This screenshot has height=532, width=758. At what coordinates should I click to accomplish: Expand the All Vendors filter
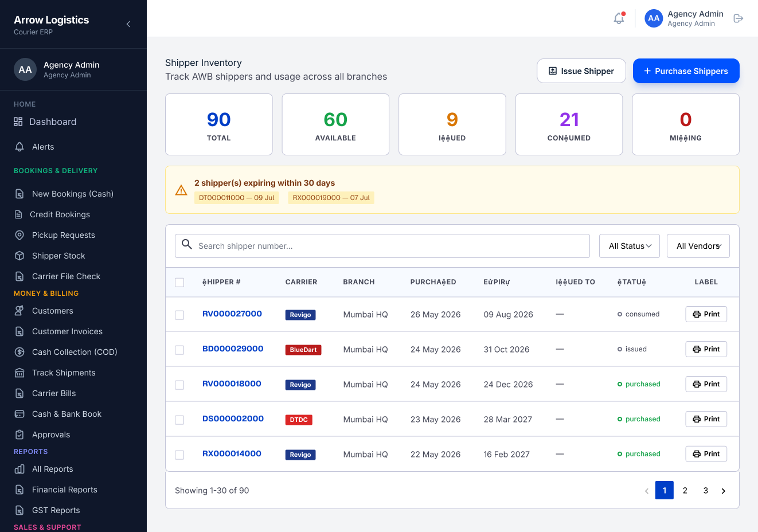click(x=698, y=246)
